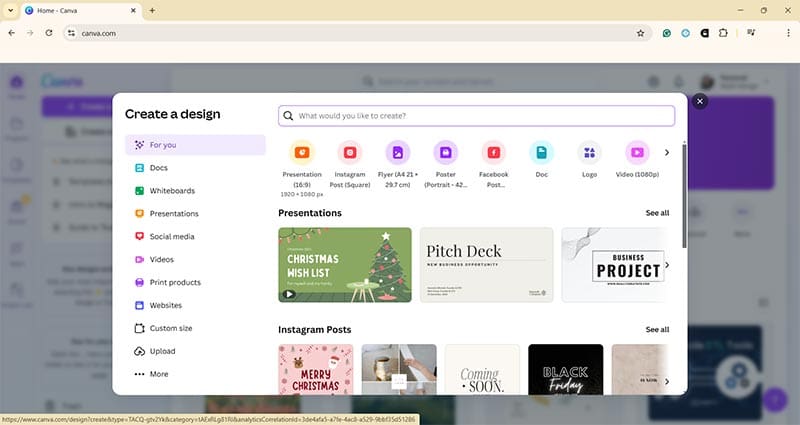
Task: Close the Create a design dialog
Action: (x=700, y=102)
